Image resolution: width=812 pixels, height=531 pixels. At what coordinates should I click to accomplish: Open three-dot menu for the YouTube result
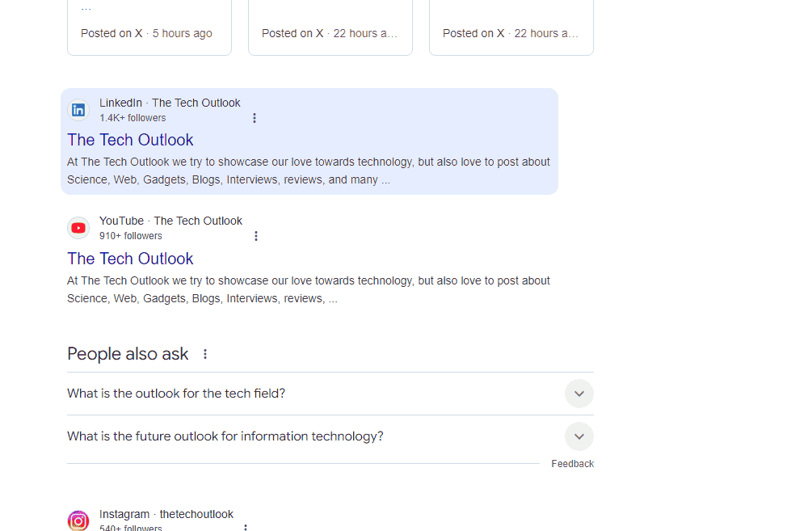(x=256, y=236)
